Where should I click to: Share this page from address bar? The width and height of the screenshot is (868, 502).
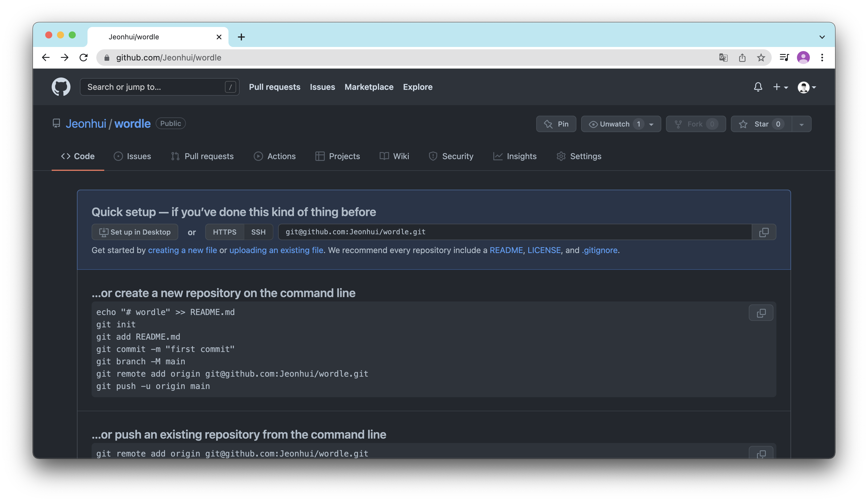click(742, 58)
